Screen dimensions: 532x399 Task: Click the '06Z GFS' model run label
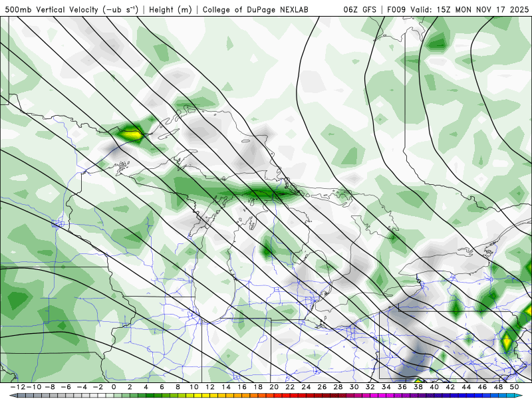pos(360,9)
